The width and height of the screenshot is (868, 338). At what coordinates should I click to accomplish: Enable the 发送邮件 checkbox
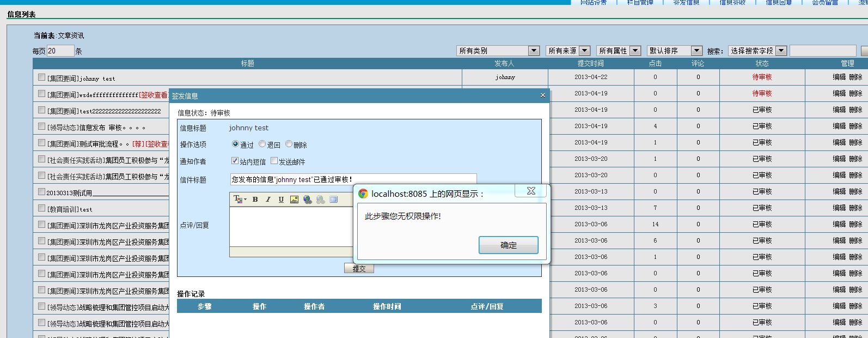(274, 161)
